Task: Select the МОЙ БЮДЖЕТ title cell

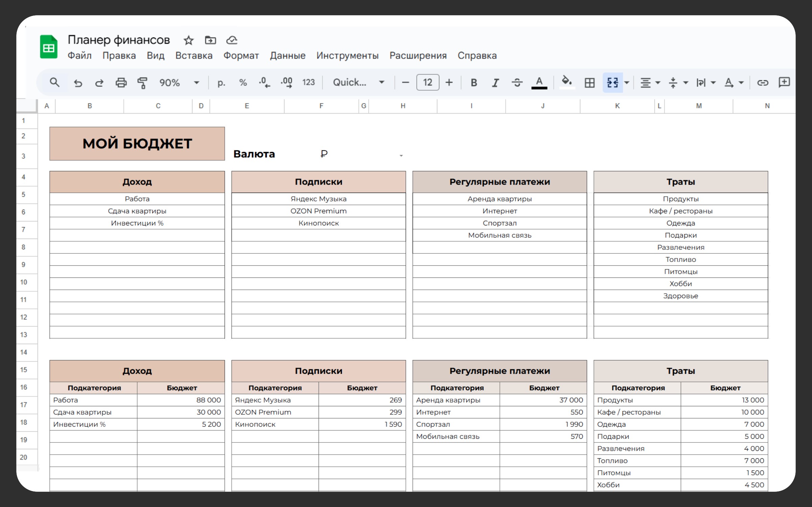Action: pyautogui.click(x=137, y=144)
